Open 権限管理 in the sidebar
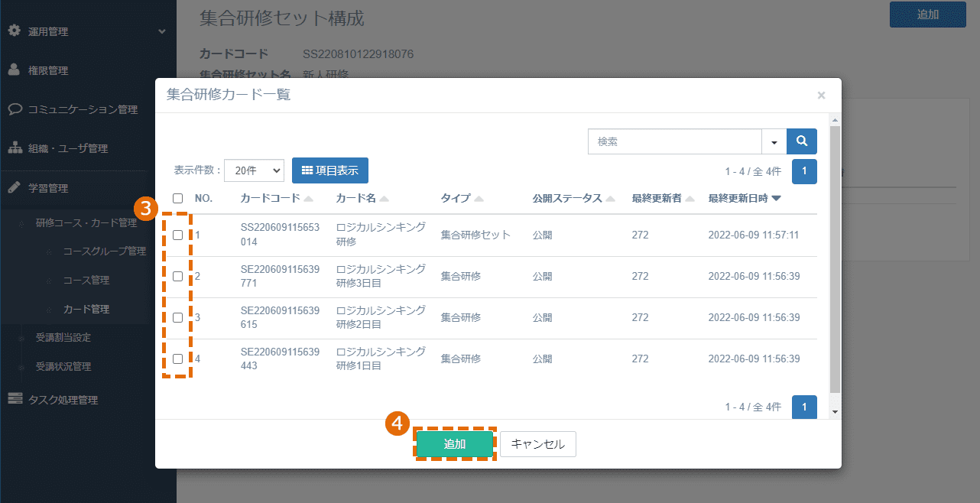Viewport: 980px width, 503px height. 48,70
